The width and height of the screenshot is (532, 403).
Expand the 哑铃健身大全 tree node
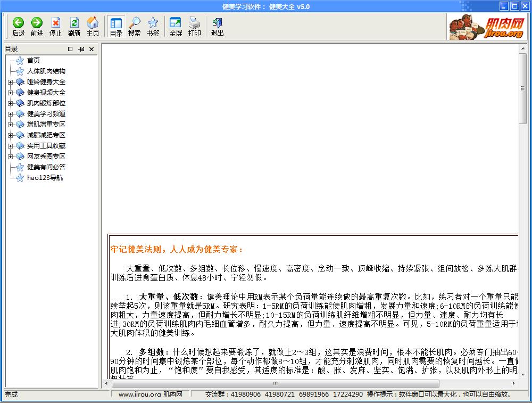pyautogui.click(x=10, y=82)
